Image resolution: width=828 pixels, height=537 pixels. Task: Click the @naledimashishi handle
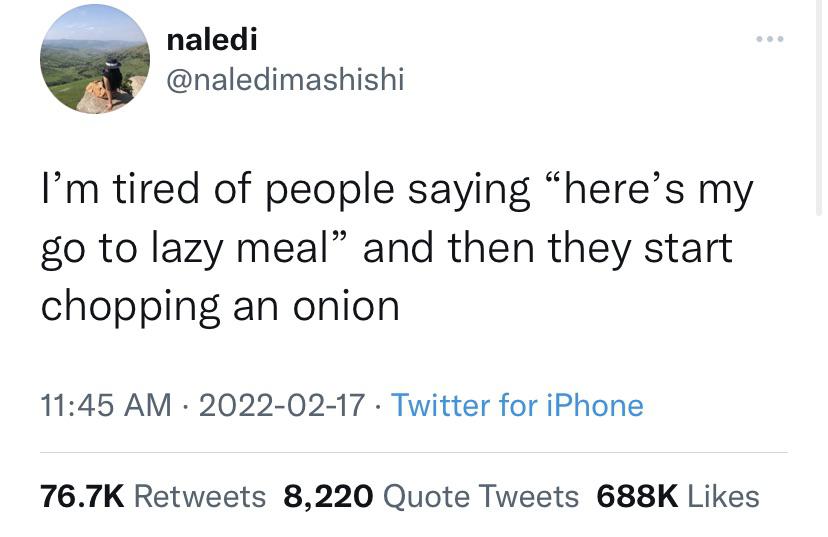coord(285,79)
